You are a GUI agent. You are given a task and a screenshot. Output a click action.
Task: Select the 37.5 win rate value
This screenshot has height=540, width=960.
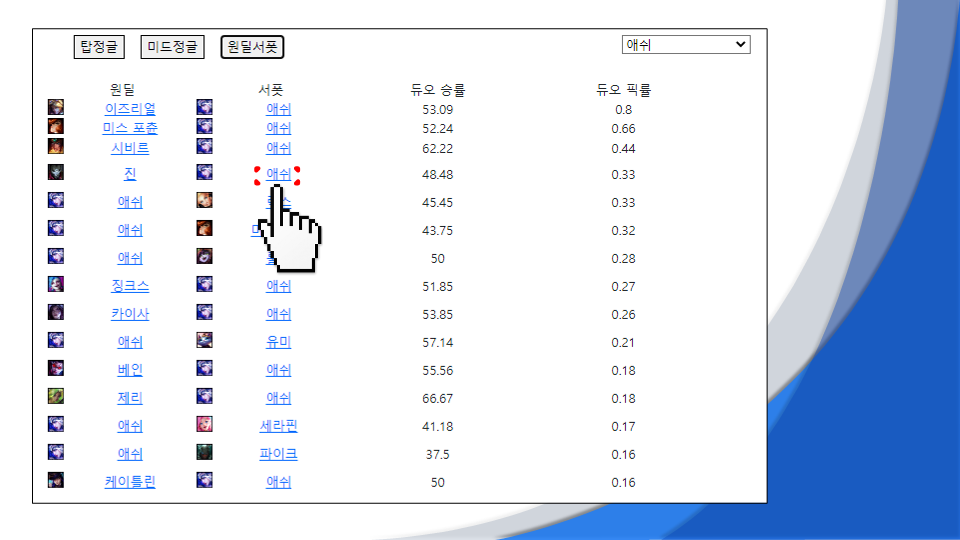coord(438,455)
